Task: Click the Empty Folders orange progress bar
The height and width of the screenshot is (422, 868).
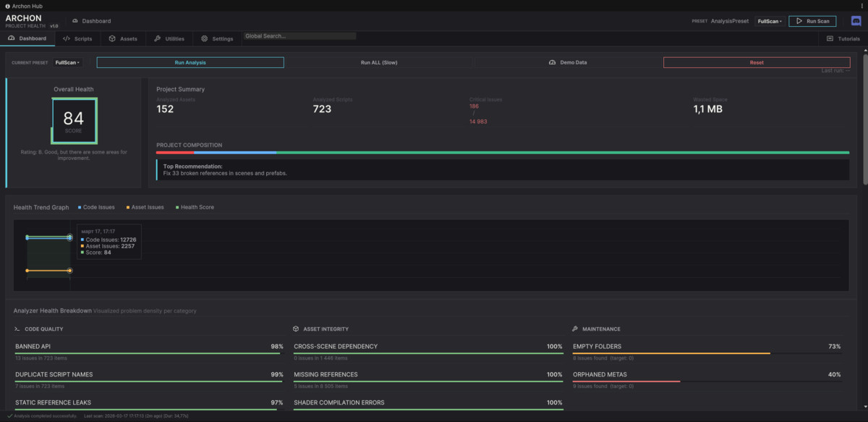Action: (671, 353)
